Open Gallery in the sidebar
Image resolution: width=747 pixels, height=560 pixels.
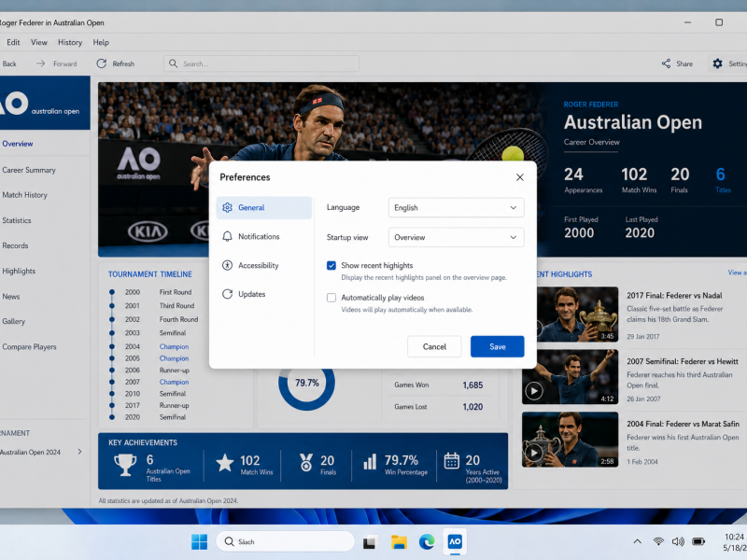(x=13, y=321)
